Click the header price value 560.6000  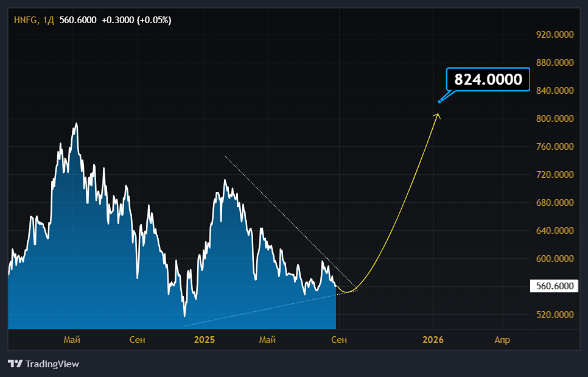pos(78,20)
